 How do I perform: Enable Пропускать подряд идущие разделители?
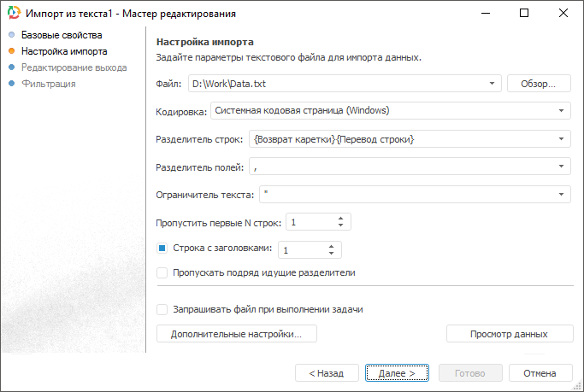click(162, 273)
